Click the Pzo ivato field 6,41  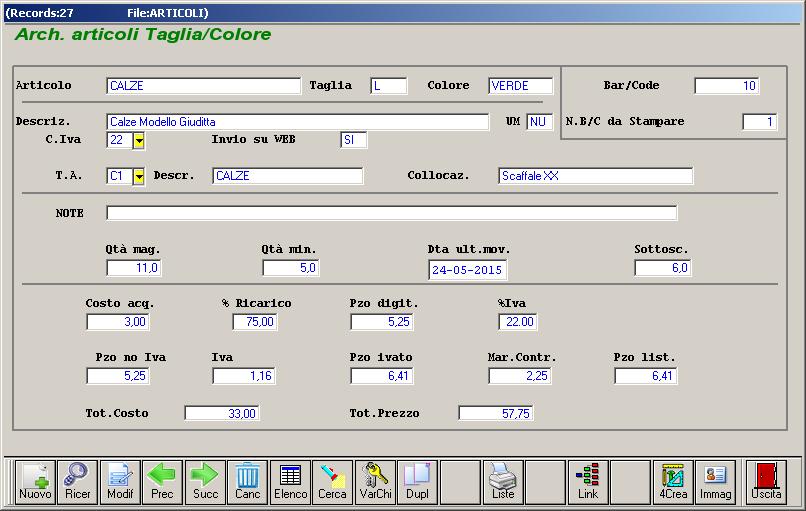(x=381, y=376)
